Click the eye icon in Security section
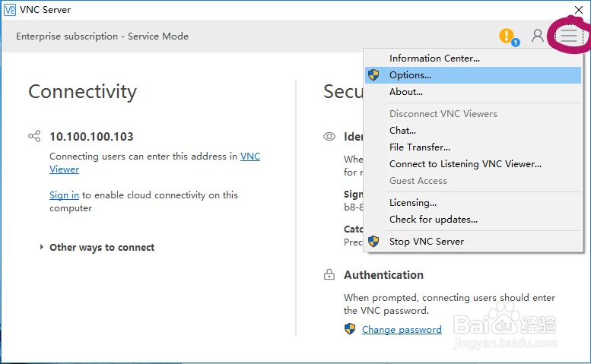The image size is (591, 364). [329, 137]
